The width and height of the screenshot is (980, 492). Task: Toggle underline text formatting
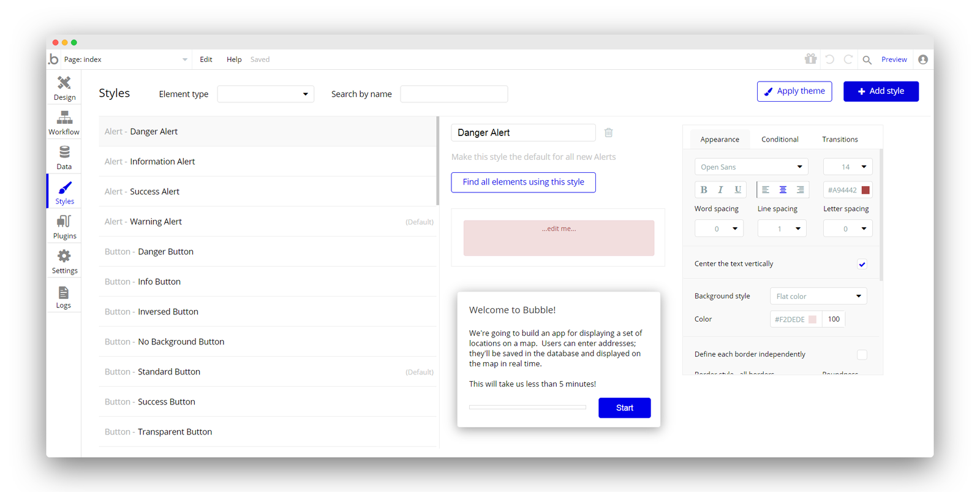[738, 190]
